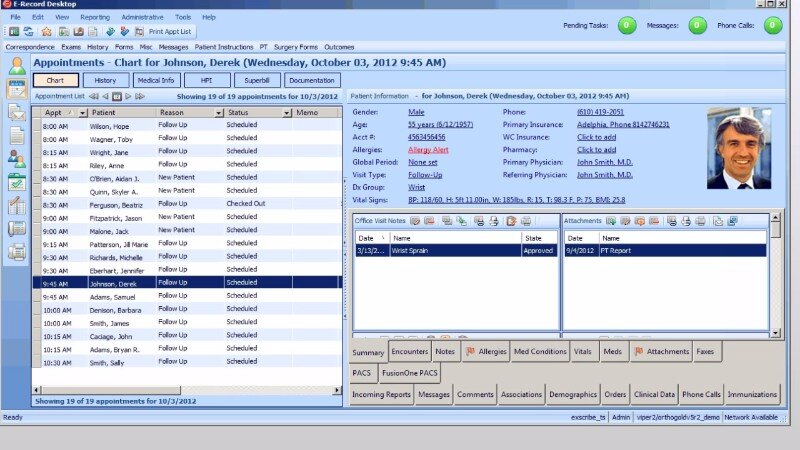This screenshot has width=800, height=450.
Task: Open the patient icon in left sidebar
Action: click(17, 66)
